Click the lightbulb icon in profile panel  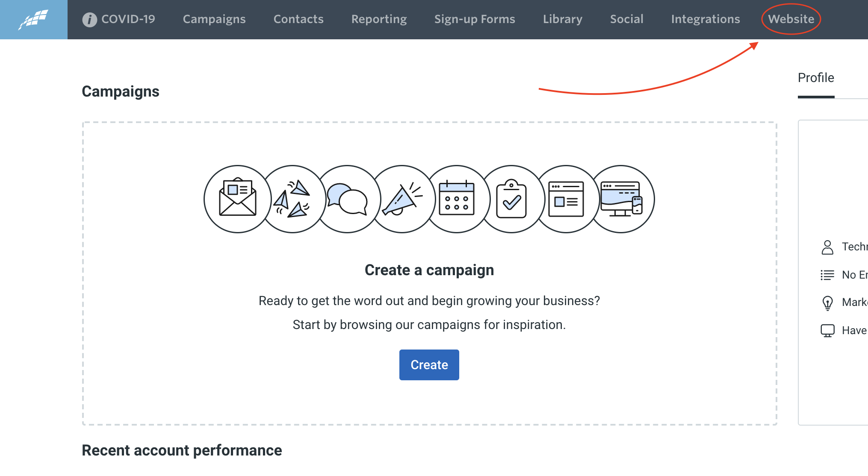(827, 303)
